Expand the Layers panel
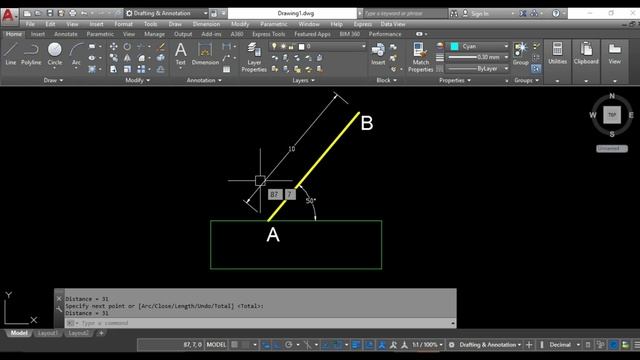 (x=304, y=80)
